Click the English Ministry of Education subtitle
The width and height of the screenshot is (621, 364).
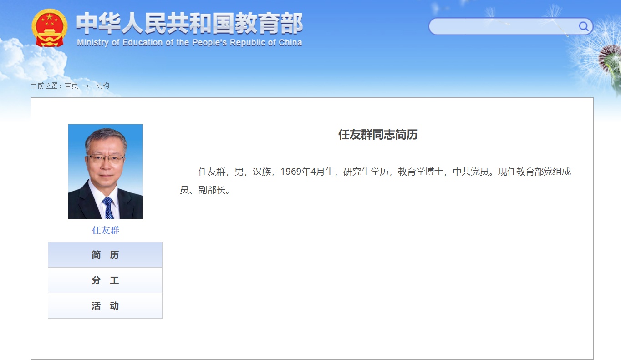click(189, 43)
